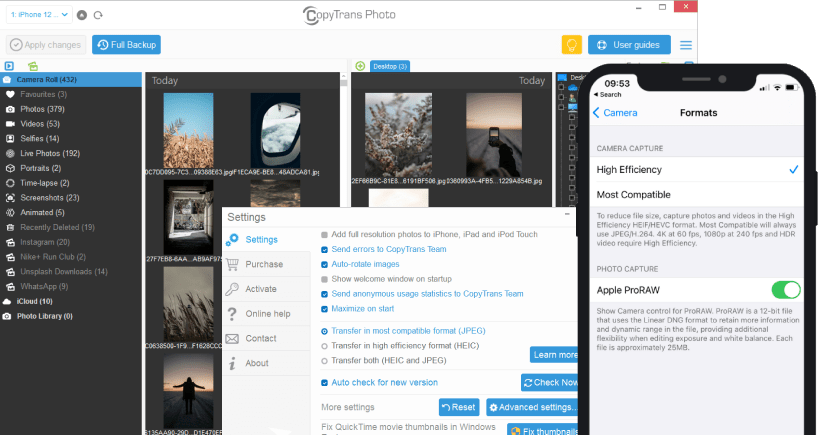This screenshot has height=435, width=818.
Task: Toggle Send errors to CopyTrans Team checkbox
Action: 324,249
